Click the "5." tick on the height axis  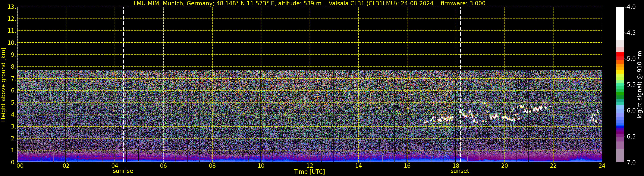coord(13,103)
